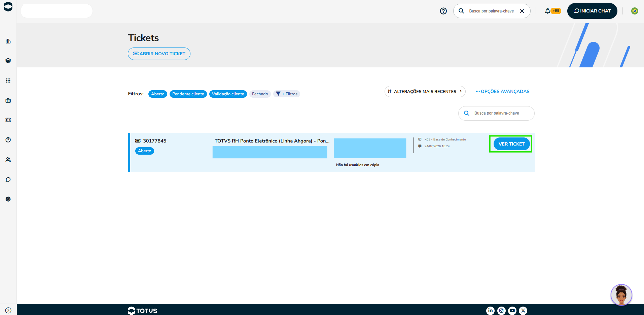644x315 pixels.
Task: Open the settings gear icon in sidebar
Action: tap(8, 199)
